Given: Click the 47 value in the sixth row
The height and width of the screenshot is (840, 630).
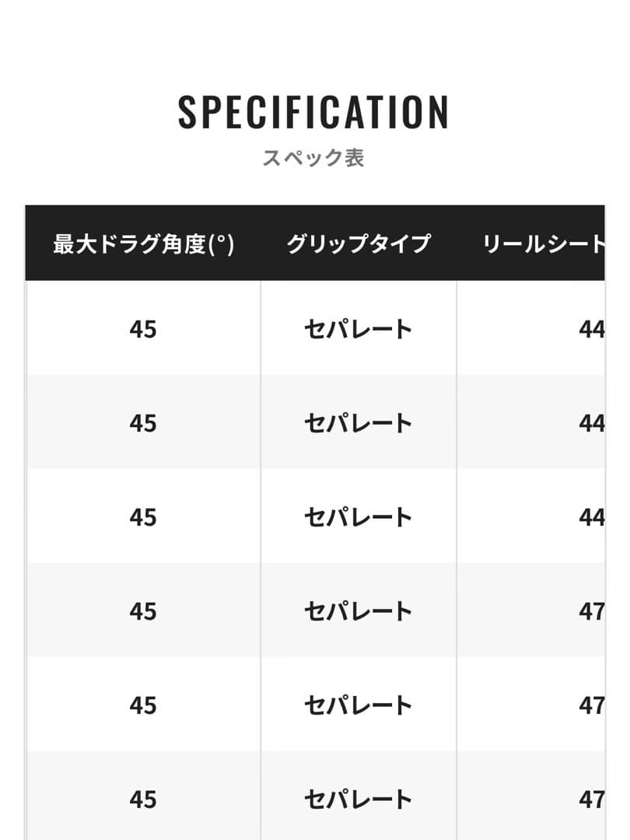Looking at the screenshot, I should [x=592, y=800].
